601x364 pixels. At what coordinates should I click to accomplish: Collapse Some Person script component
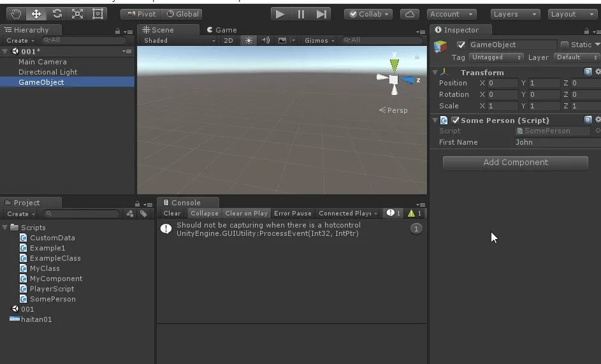[435, 120]
